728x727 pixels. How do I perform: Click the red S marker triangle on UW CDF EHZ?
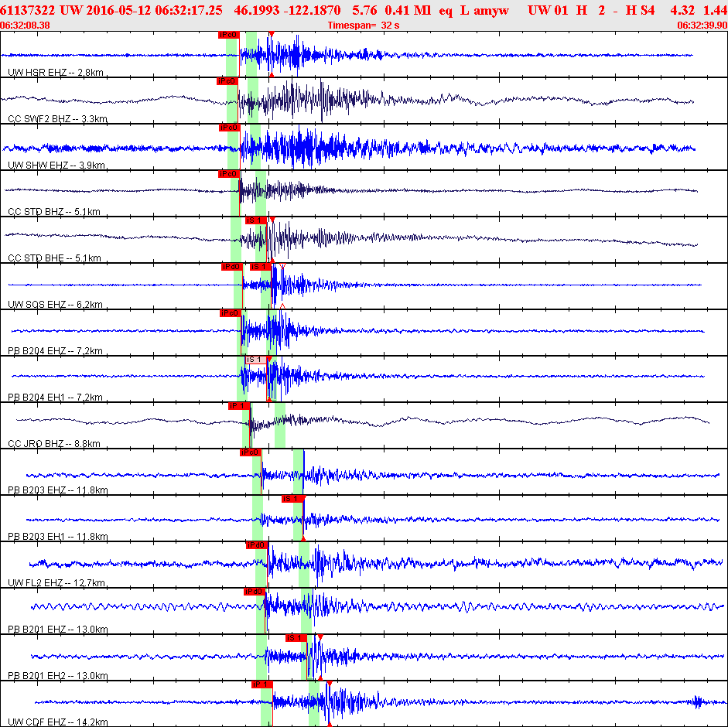pyautogui.click(x=330, y=684)
